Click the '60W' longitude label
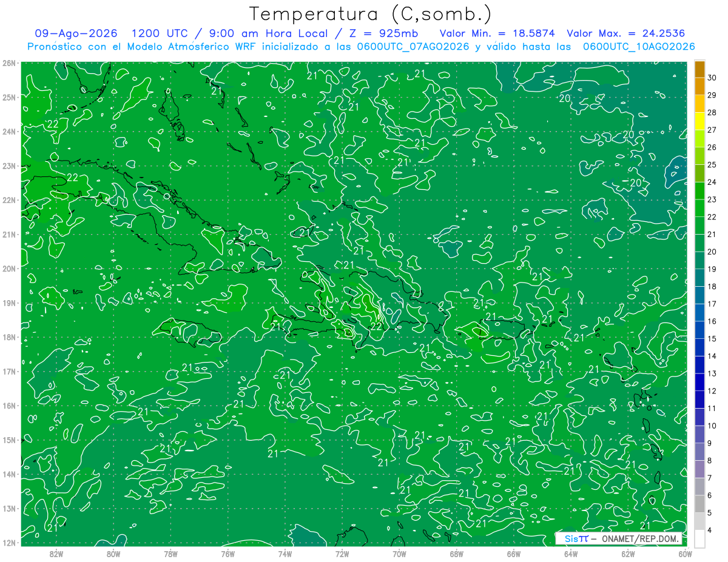The height and width of the screenshot is (562, 728). coord(685,554)
